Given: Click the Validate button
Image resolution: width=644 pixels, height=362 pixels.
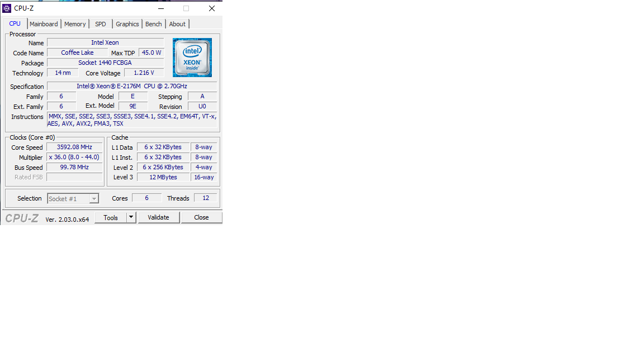Looking at the screenshot, I should click(159, 217).
